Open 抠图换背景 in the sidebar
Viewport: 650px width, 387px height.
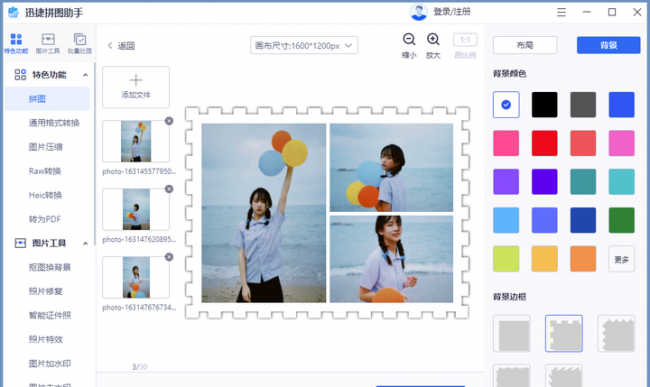(50, 267)
